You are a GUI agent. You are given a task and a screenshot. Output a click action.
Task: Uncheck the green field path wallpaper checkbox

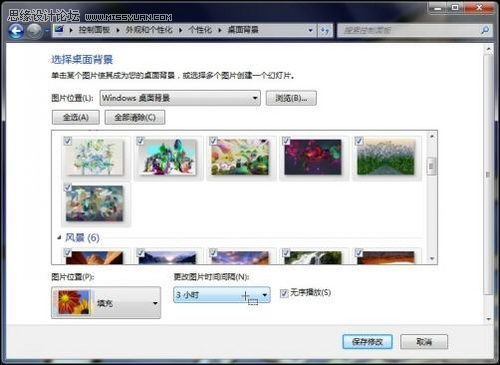coord(359,141)
